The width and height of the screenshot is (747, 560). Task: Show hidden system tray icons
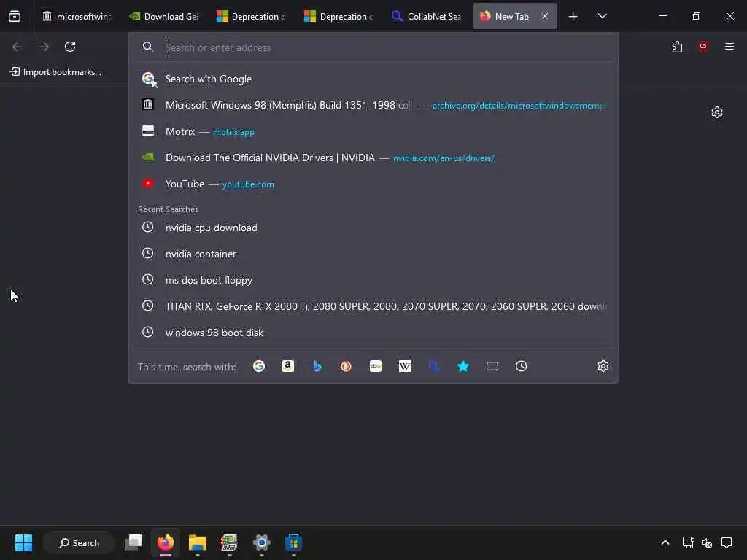coord(665,542)
